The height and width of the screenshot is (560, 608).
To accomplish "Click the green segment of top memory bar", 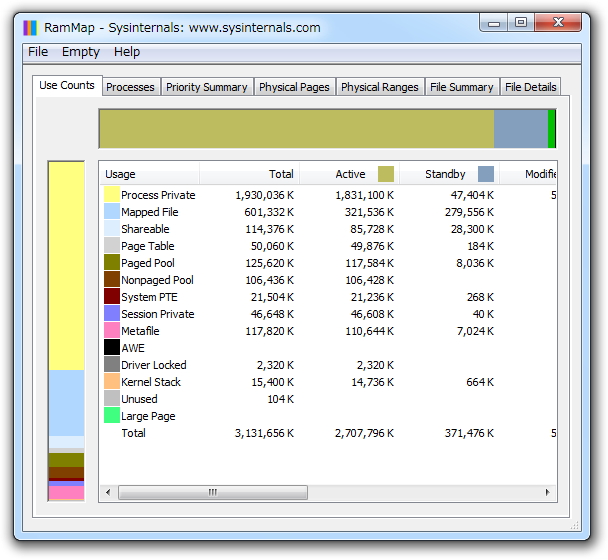I will [x=551, y=129].
